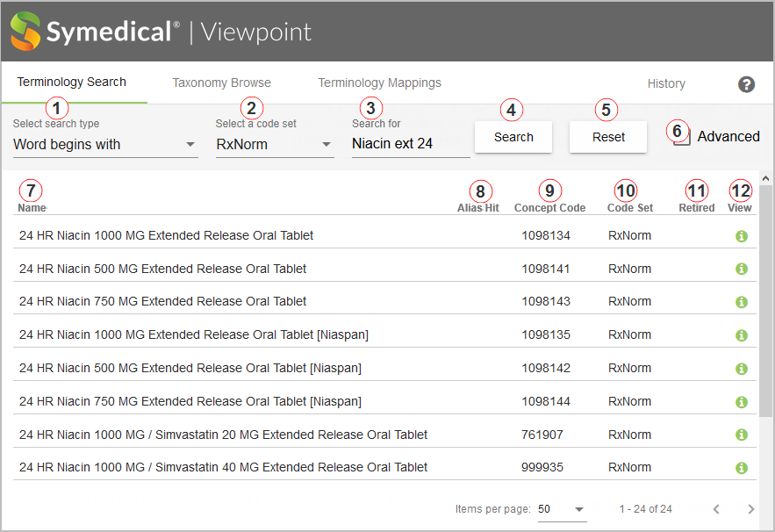Go to previous results page arrow
775x532 pixels.
point(715,509)
